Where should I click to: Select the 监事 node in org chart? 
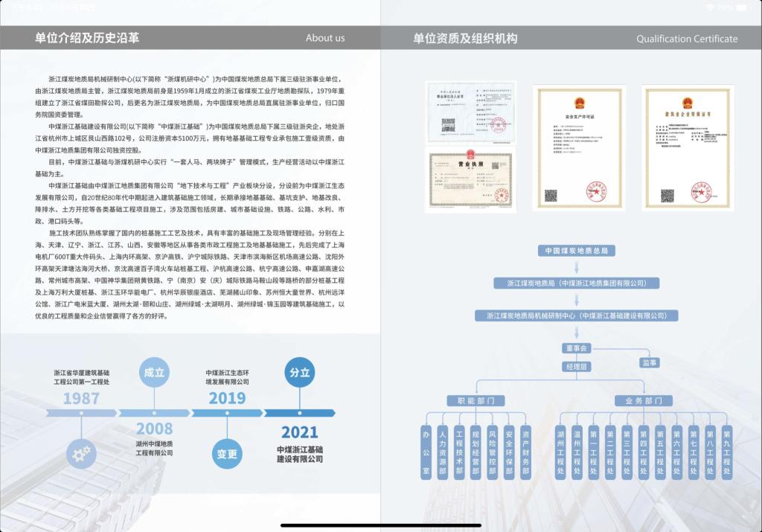(x=650, y=362)
